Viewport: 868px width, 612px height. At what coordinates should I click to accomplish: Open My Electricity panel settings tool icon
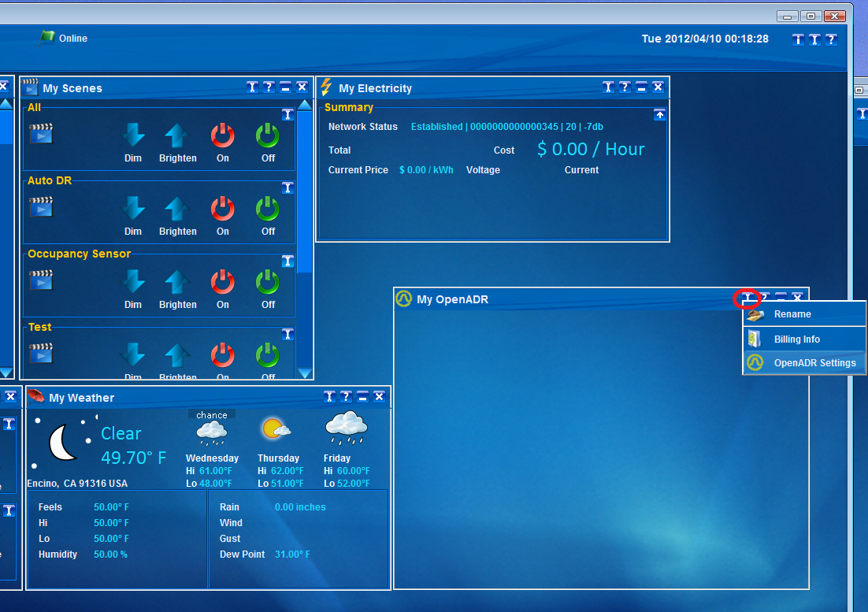pyautogui.click(x=608, y=87)
